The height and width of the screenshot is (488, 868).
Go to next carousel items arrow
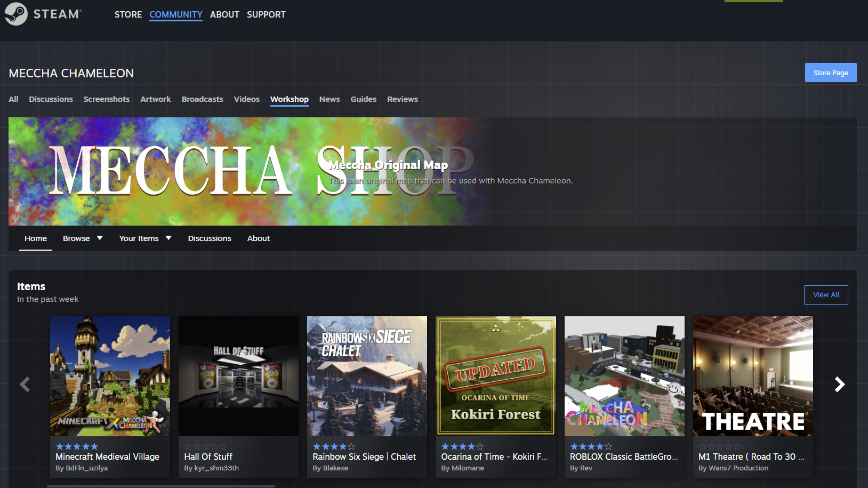tap(839, 384)
